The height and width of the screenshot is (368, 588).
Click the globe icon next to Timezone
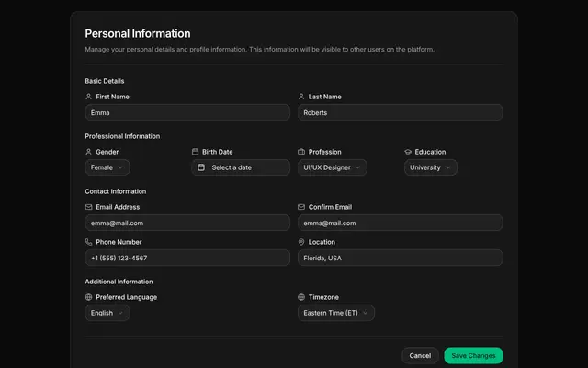point(301,297)
